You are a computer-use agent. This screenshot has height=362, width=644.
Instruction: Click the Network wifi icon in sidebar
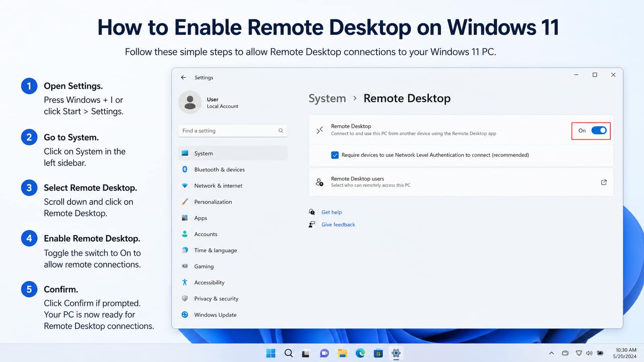[185, 185]
